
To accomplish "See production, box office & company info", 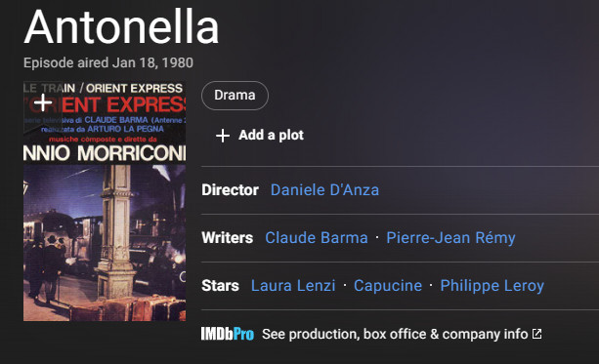I will click(395, 334).
